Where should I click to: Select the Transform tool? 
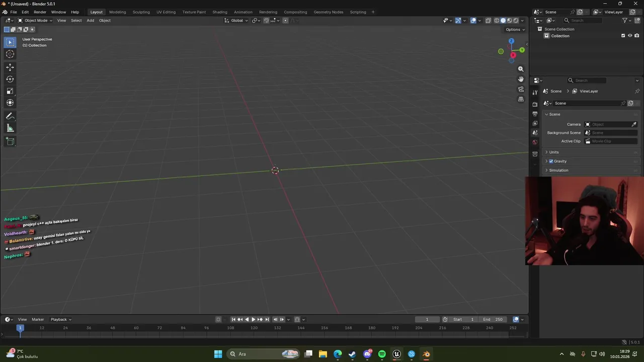tap(10, 103)
